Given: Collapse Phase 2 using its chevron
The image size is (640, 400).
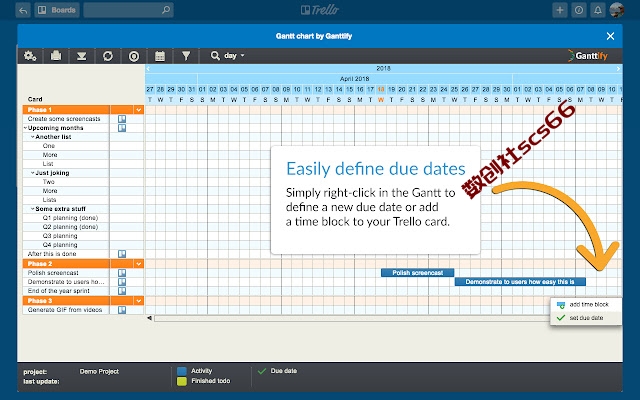Looking at the screenshot, I should pos(138,264).
